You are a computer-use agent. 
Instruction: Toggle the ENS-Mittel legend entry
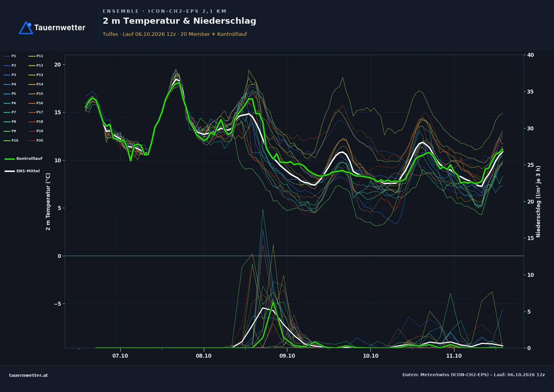click(x=22, y=171)
